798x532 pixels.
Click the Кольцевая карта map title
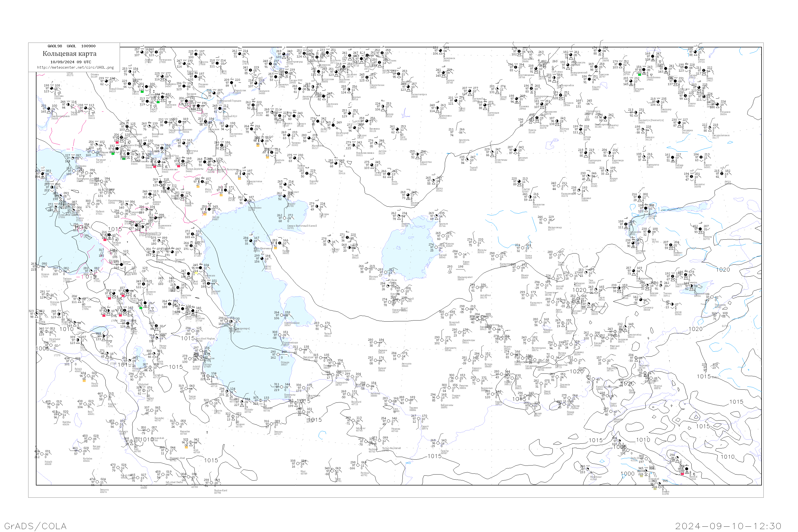tap(69, 54)
